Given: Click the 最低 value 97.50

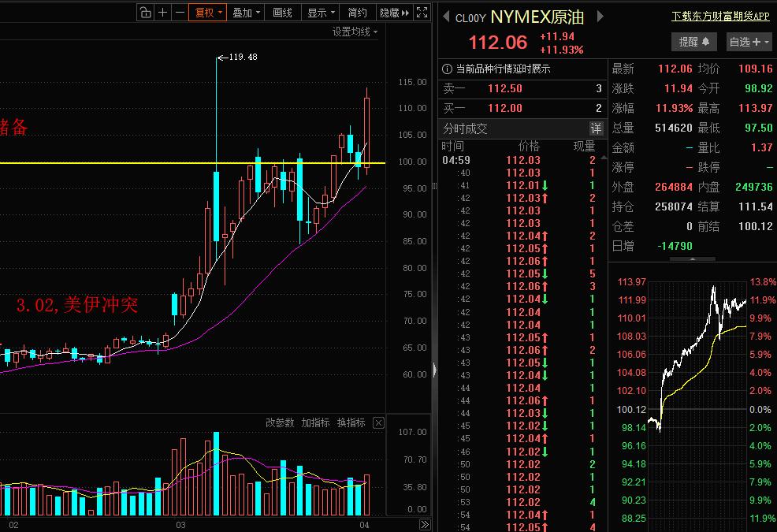Looking at the screenshot, I should tap(759, 128).
